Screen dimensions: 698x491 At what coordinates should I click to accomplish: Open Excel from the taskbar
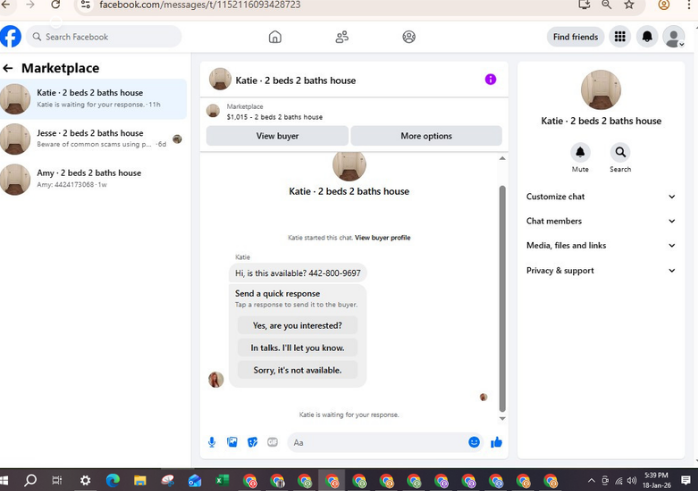[x=222, y=480]
